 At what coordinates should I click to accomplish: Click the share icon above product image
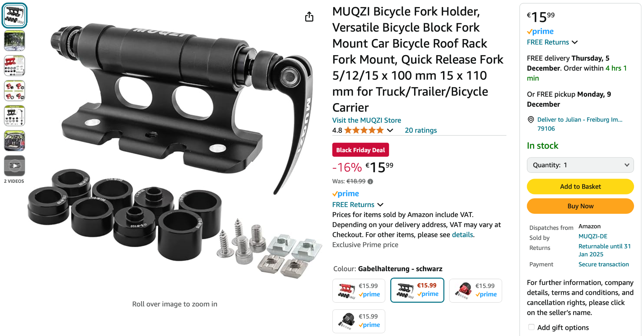coord(309,16)
